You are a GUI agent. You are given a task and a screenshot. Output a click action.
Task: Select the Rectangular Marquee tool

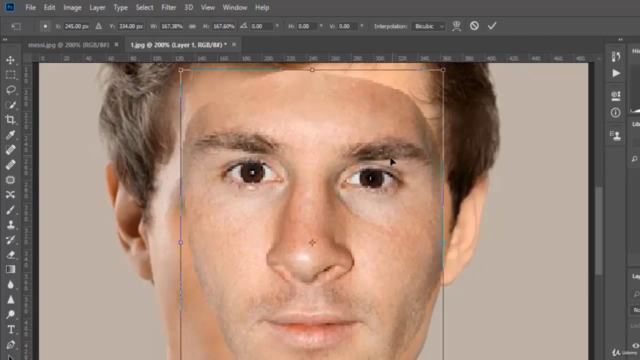click(11, 75)
